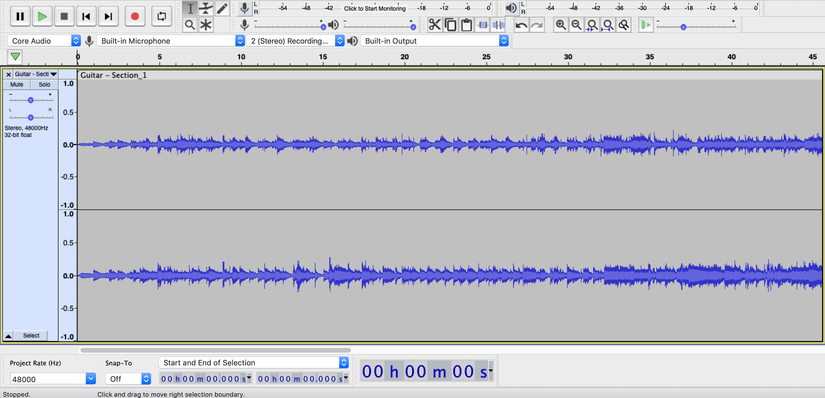Click the playback meter speaker icon

[511, 8]
